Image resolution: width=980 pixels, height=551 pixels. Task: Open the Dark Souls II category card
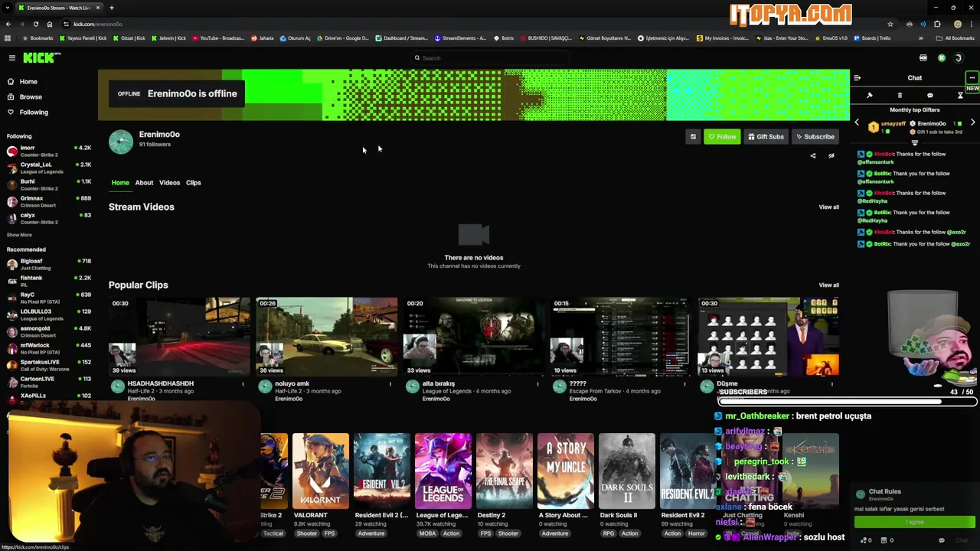(x=626, y=471)
